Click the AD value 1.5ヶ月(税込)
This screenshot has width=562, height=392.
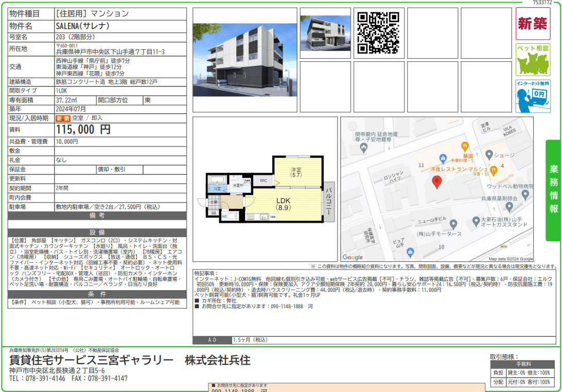tap(250, 340)
